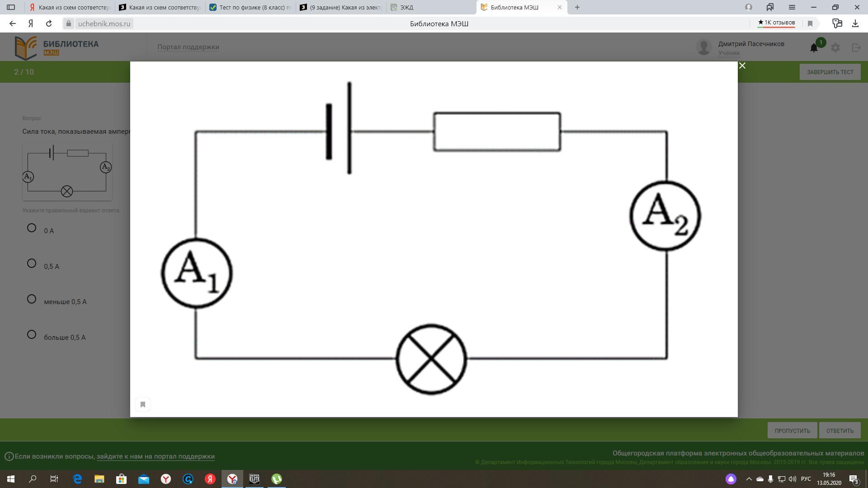Click the logout icon in header
The width and height of the screenshot is (868, 488).
pyautogui.click(x=856, y=47)
